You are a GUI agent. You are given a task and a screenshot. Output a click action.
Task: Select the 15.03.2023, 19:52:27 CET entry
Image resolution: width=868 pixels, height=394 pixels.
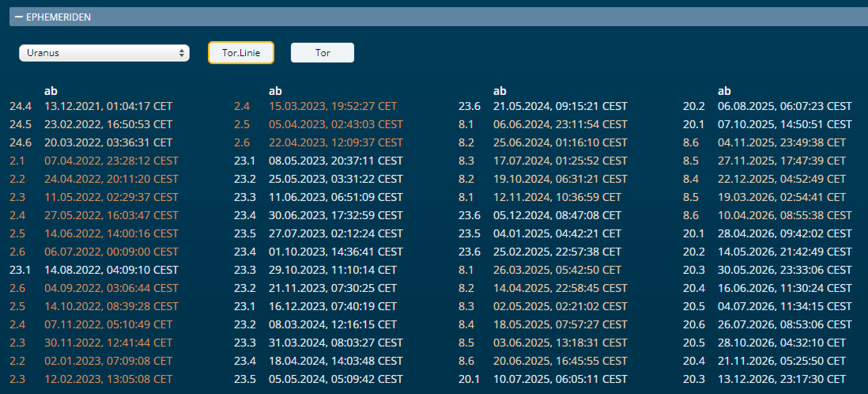point(333,106)
